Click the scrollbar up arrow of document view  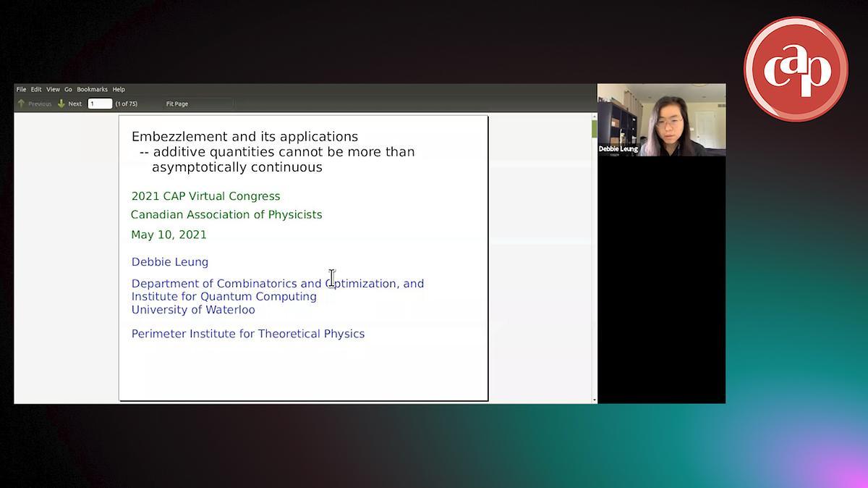click(594, 116)
